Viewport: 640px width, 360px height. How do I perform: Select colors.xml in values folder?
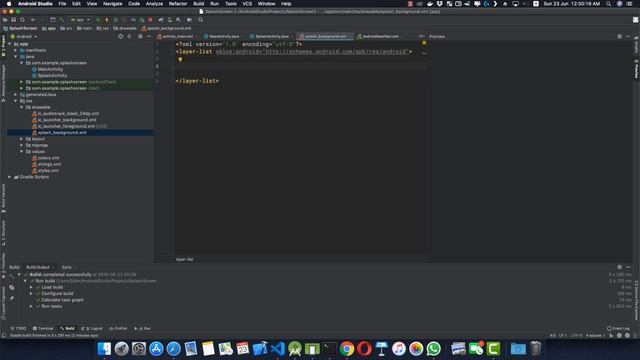coord(48,158)
